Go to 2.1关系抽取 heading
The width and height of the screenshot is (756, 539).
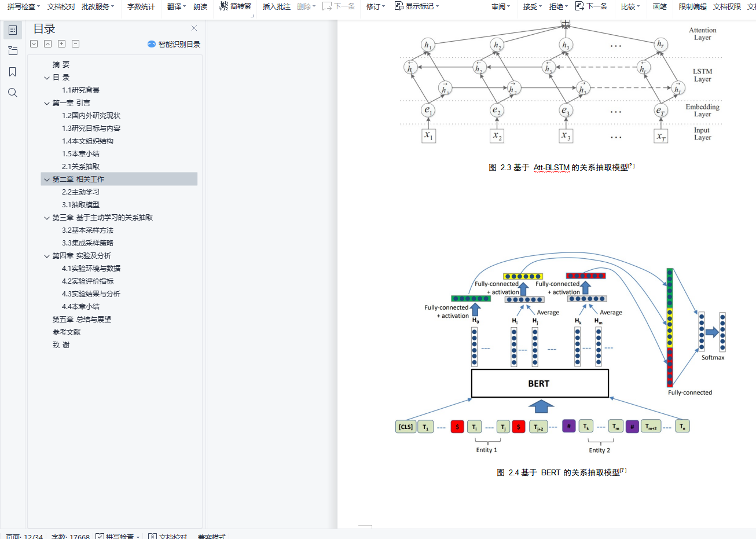(x=81, y=167)
